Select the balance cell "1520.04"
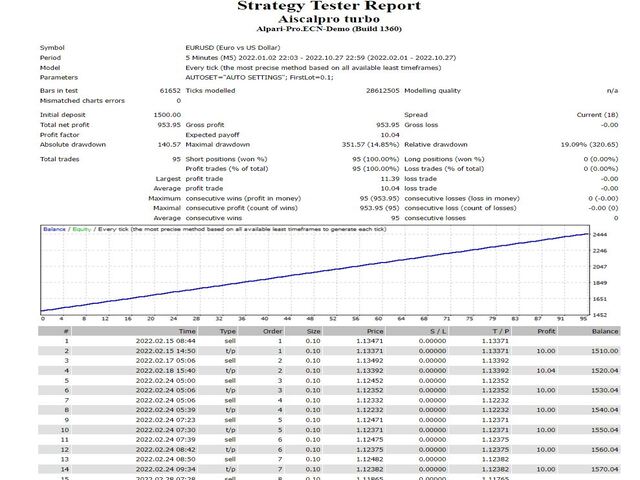This screenshot has width=640, height=480. click(x=605, y=371)
